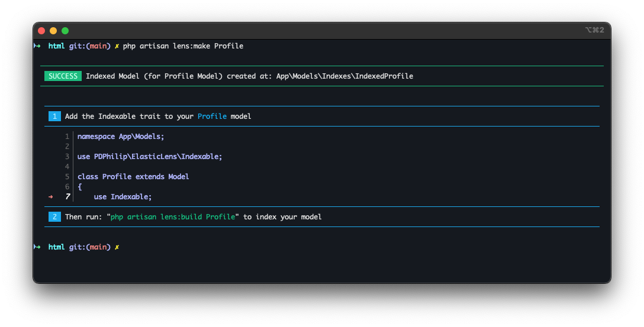Click the yellow ✗ git dirty indicator at bottom prompt
644x327 pixels.
(117, 247)
